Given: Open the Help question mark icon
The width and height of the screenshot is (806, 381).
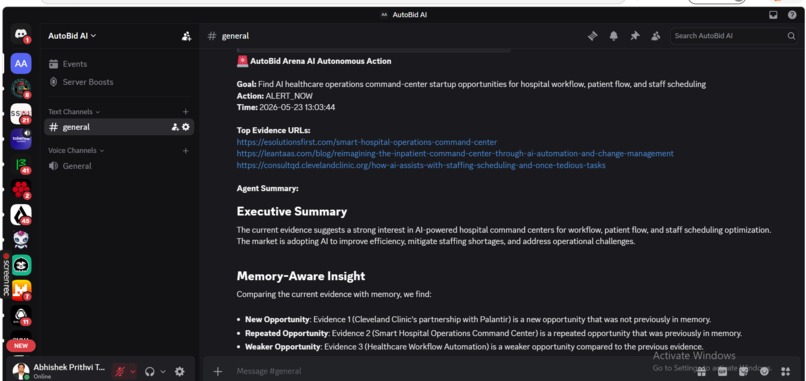Looking at the screenshot, I should click(x=792, y=15).
